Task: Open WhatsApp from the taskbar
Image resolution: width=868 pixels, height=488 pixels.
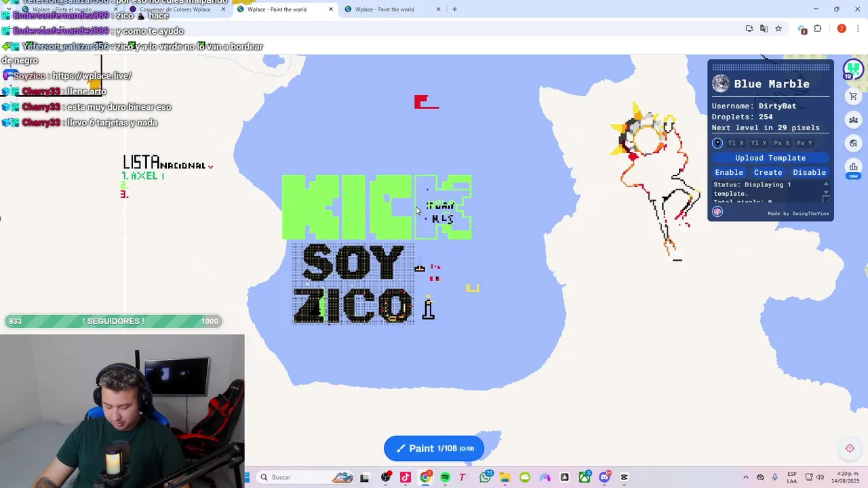Action: point(485,477)
